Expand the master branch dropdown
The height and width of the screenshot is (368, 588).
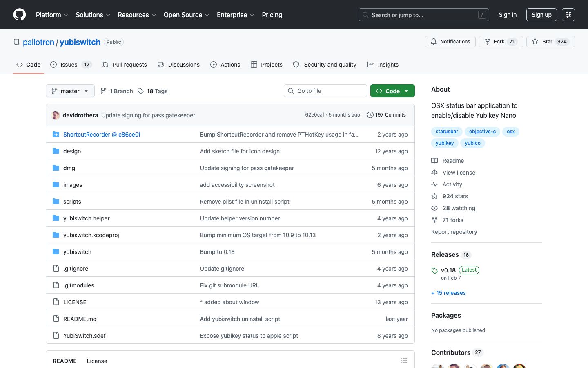point(70,91)
